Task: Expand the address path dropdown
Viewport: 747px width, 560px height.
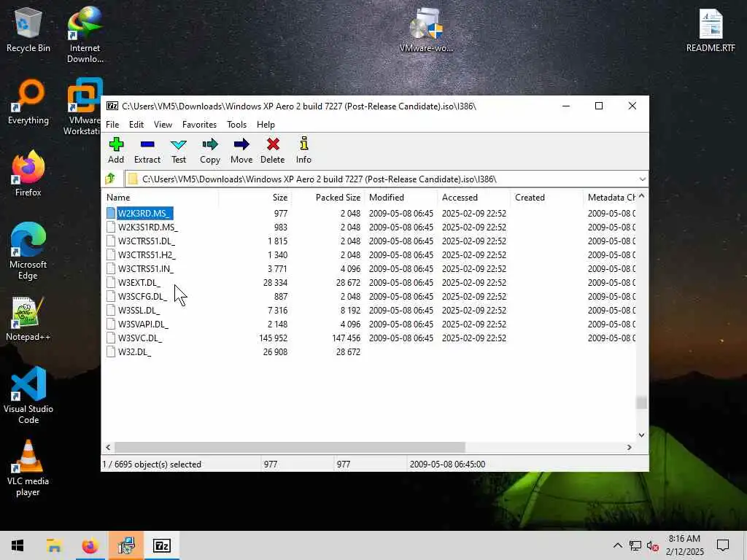Action: click(642, 179)
